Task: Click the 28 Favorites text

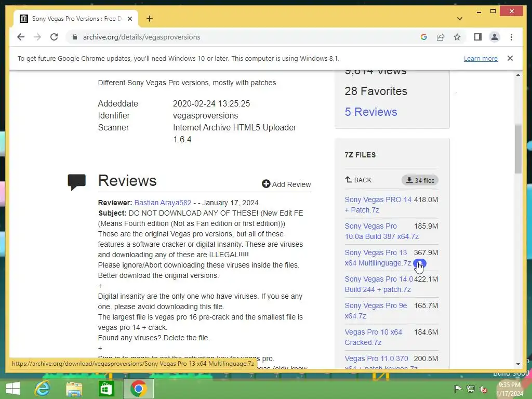Action: [x=376, y=91]
